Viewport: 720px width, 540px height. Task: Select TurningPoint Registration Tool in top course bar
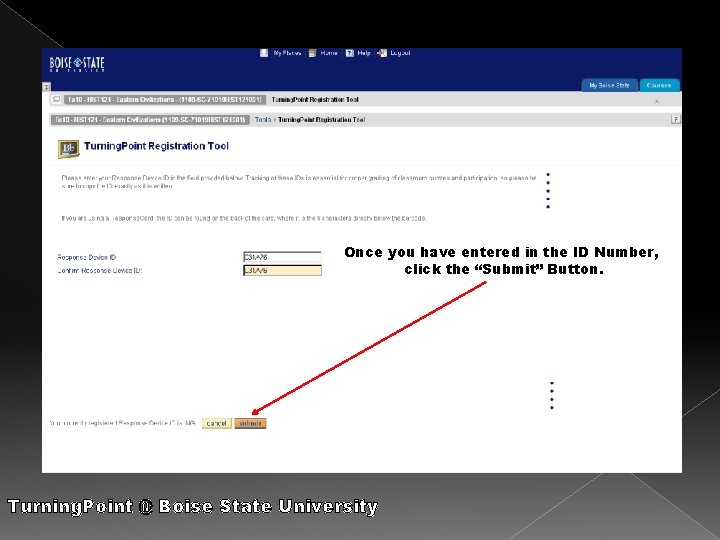click(x=315, y=99)
